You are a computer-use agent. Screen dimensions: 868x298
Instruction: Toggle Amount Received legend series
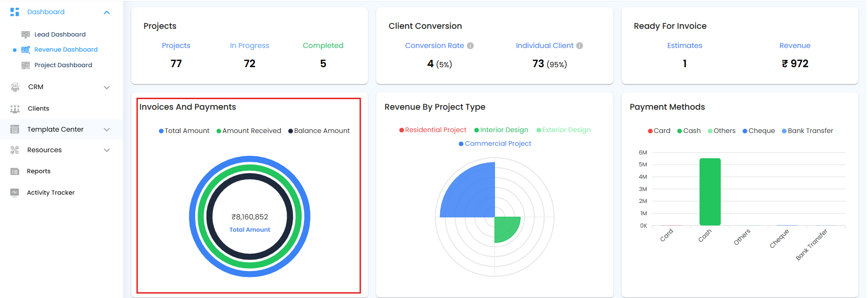pos(249,131)
